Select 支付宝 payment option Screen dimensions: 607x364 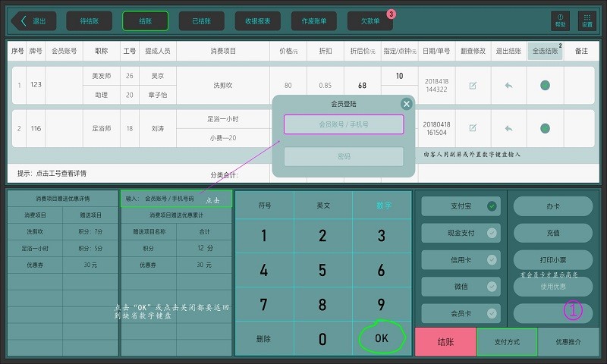tap(461, 206)
